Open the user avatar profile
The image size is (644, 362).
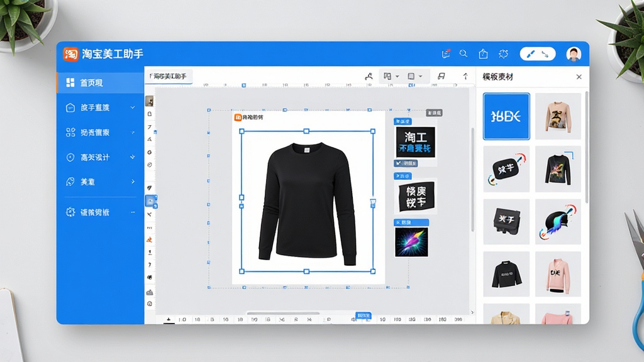[x=574, y=54]
